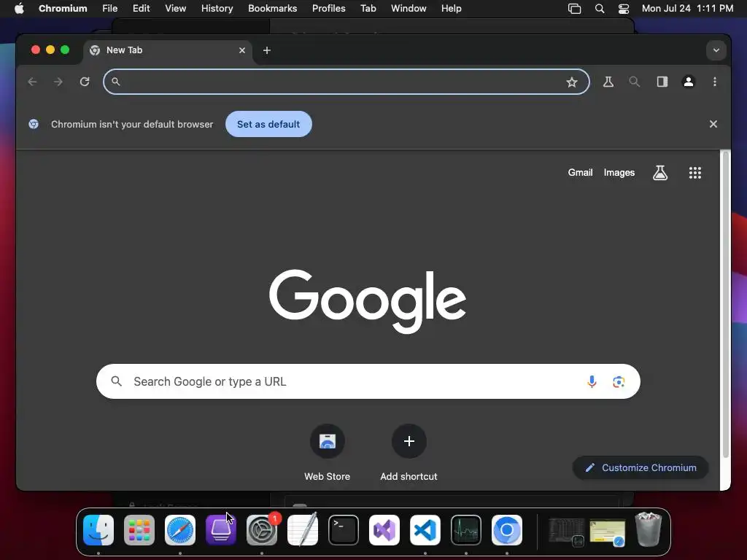Open macOS Control Center icon
Screen dimensions: 747x560
(624, 9)
